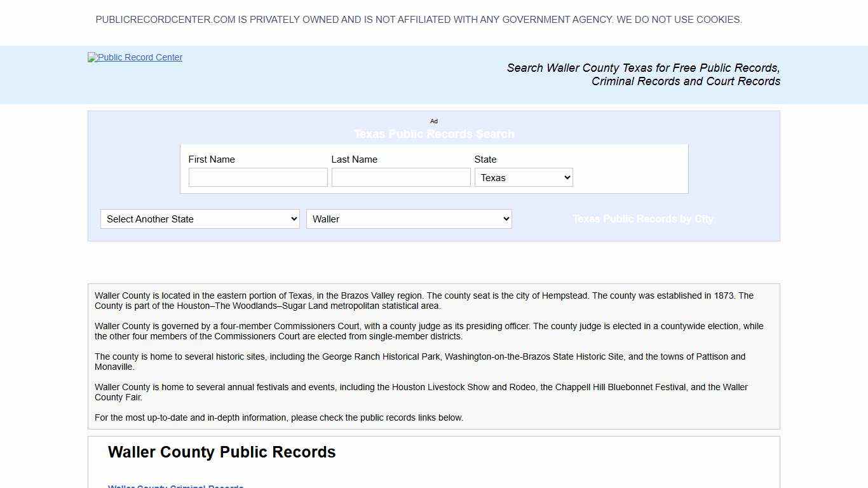Open the State dropdown showing Texas

tap(523, 177)
